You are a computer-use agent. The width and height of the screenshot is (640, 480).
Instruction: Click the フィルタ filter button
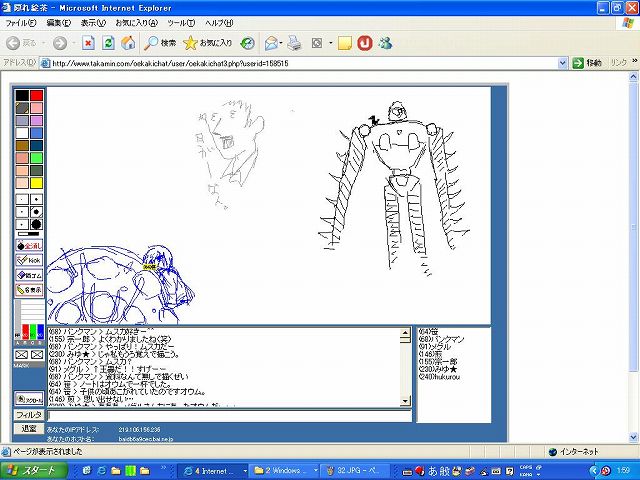pos(29,415)
